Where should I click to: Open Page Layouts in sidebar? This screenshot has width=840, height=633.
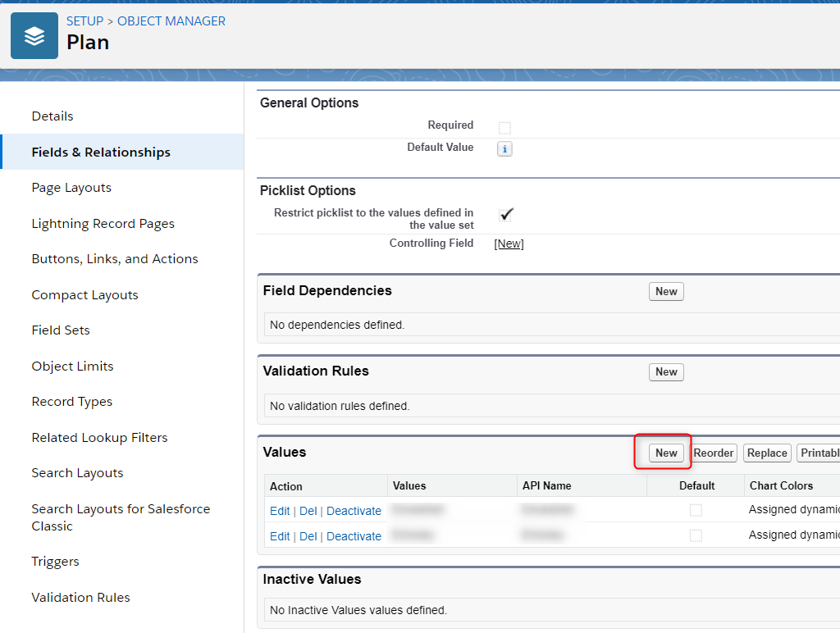72,188
